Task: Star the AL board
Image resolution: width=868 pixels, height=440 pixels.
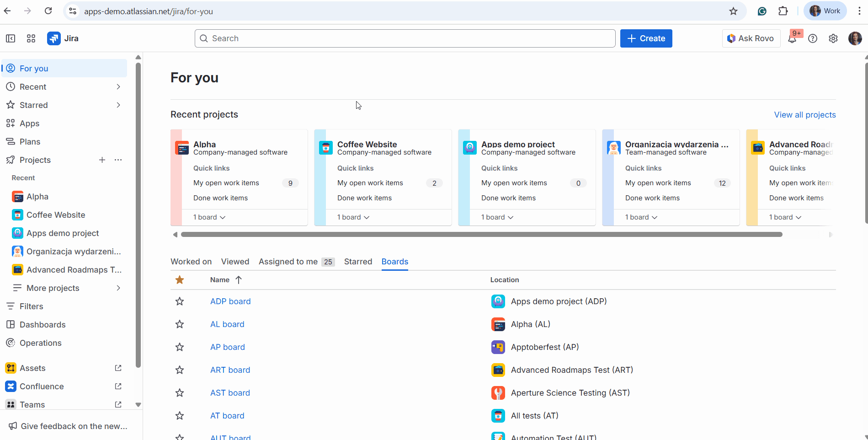Action: [x=180, y=324]
